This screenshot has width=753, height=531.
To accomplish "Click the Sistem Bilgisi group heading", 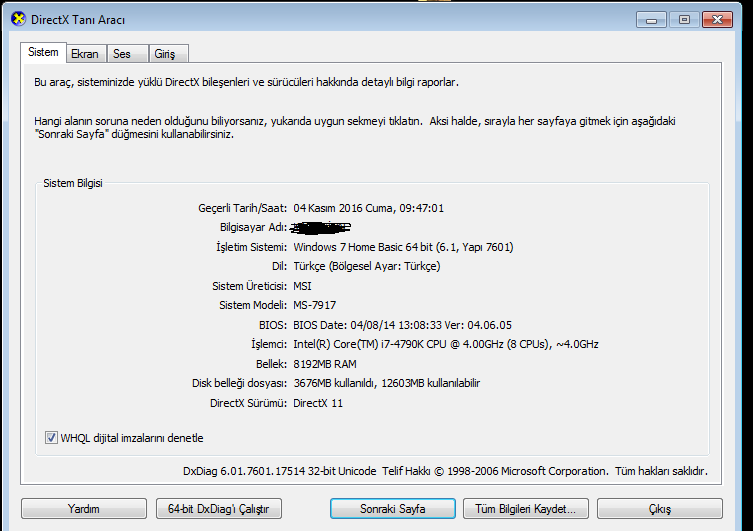I will pos(73,183).
